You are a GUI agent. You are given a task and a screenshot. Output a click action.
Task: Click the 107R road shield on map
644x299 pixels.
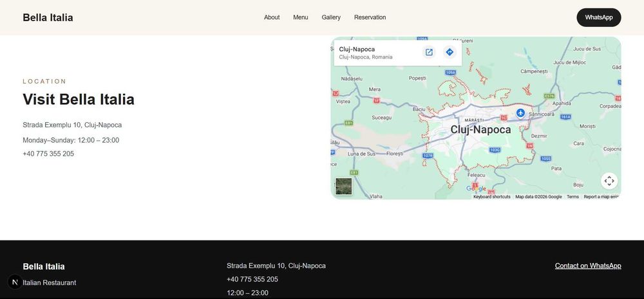(428, 156)
